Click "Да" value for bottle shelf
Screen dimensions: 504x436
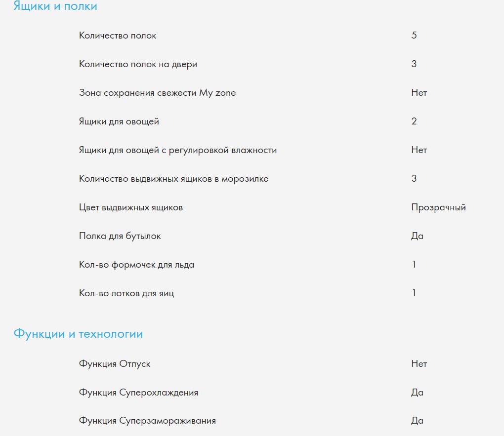pyautogui.click(x=417, y=236)
